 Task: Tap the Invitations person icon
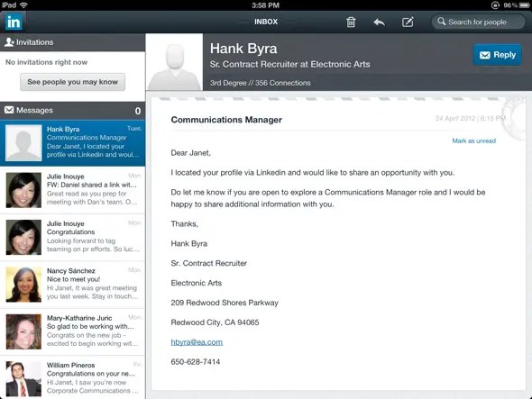tap(9, 42)
